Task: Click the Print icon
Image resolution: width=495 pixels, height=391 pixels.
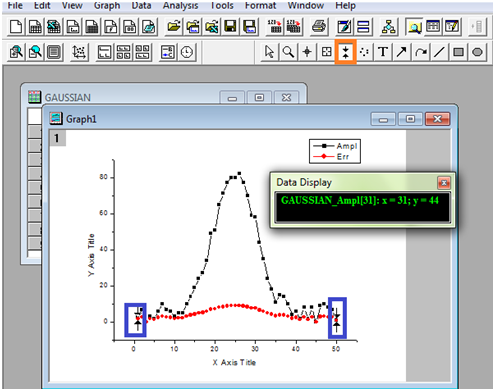Action: tap(319, 26)
